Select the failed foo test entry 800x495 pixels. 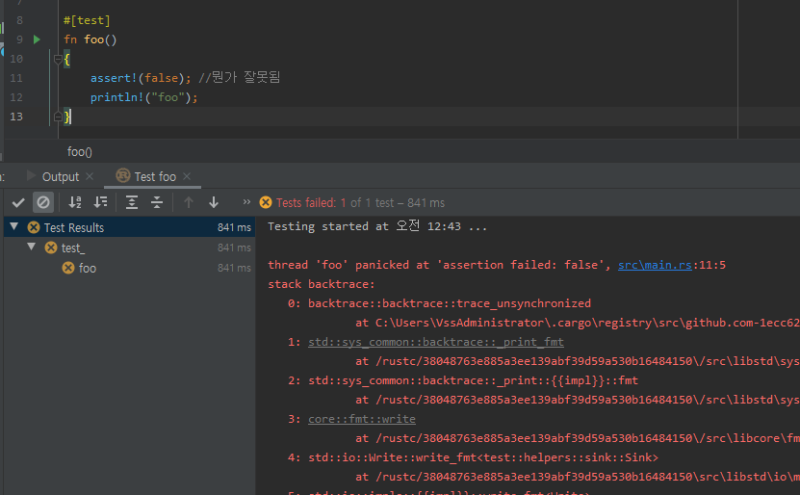(87, 268)
